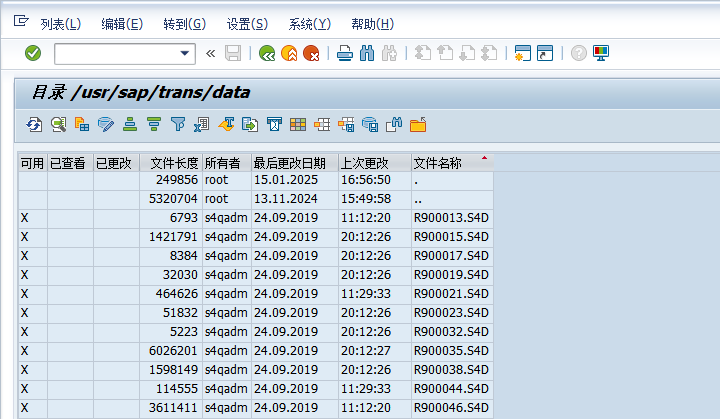Go back using the green Back icon
The image size is (720, 419).
267,53
